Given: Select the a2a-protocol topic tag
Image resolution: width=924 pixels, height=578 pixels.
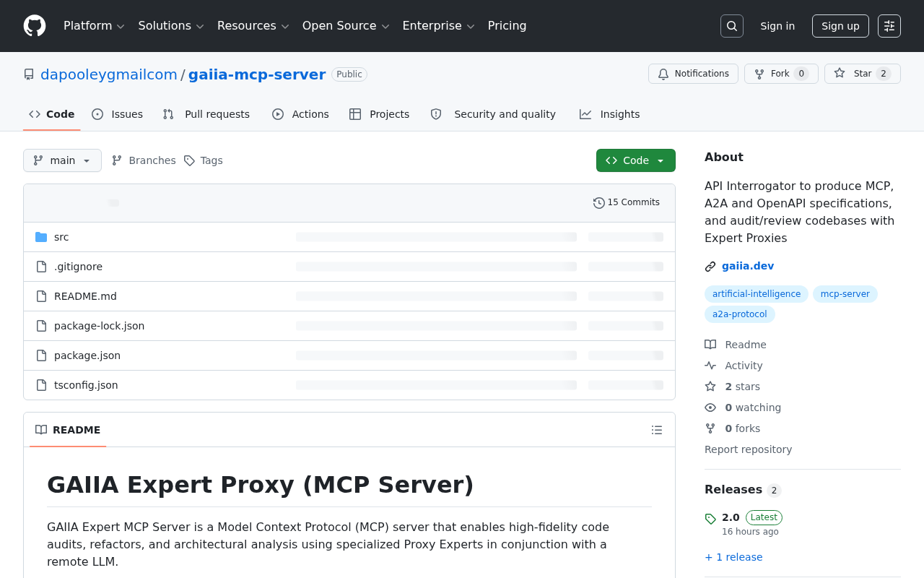Looking at the screenshot, I should pos(740,314).
